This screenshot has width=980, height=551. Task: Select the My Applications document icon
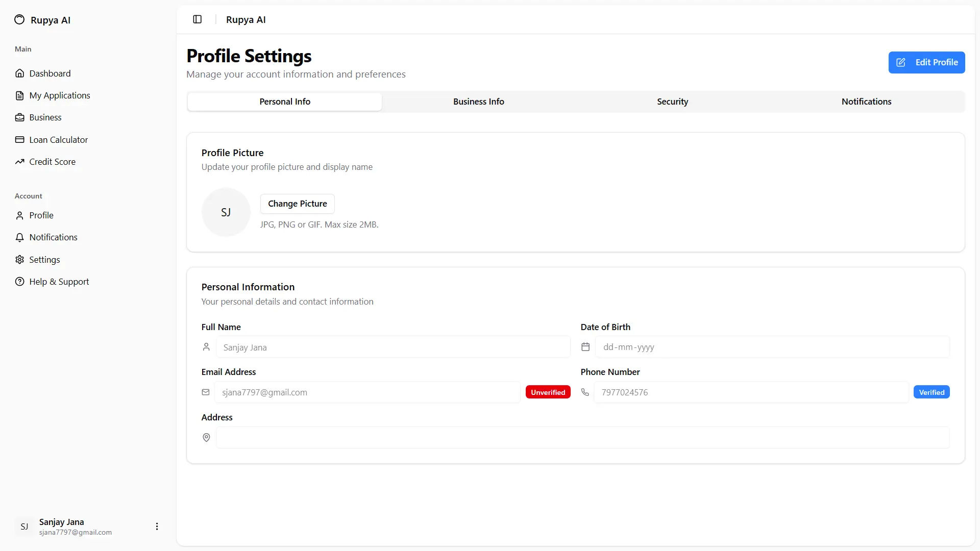[x=19, y=95]
